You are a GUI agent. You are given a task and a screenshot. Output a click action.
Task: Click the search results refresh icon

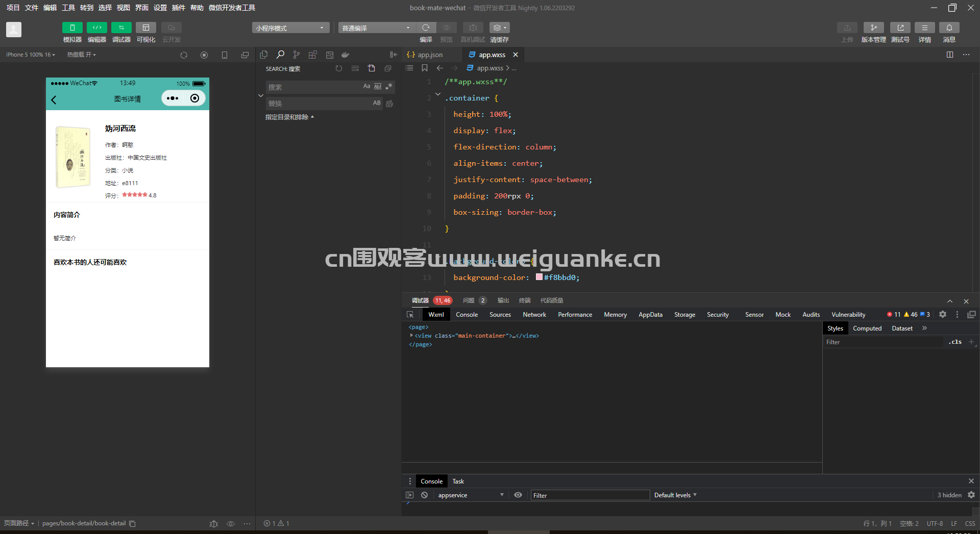point(339,68)
